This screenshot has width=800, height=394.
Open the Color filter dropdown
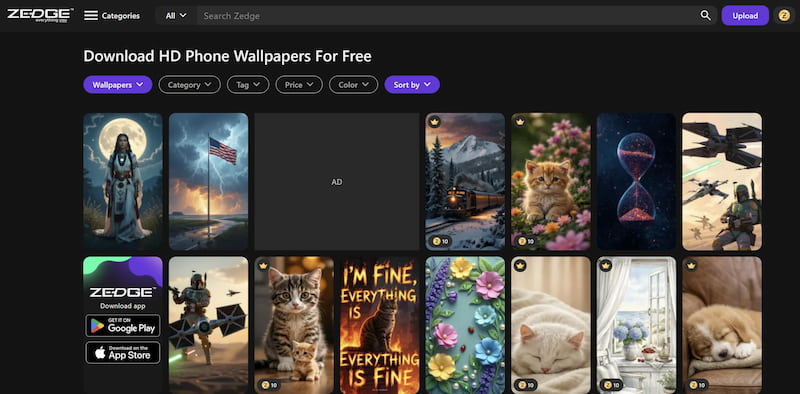(x=354, y=85)
